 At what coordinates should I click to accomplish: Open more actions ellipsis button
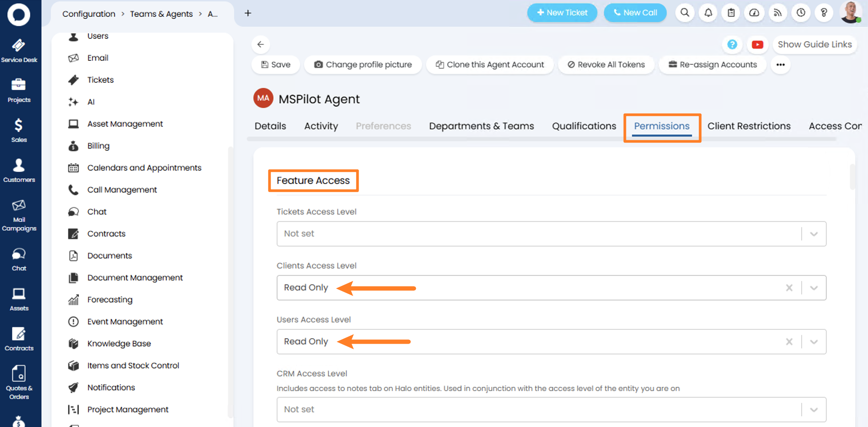[x=780, y=64]
